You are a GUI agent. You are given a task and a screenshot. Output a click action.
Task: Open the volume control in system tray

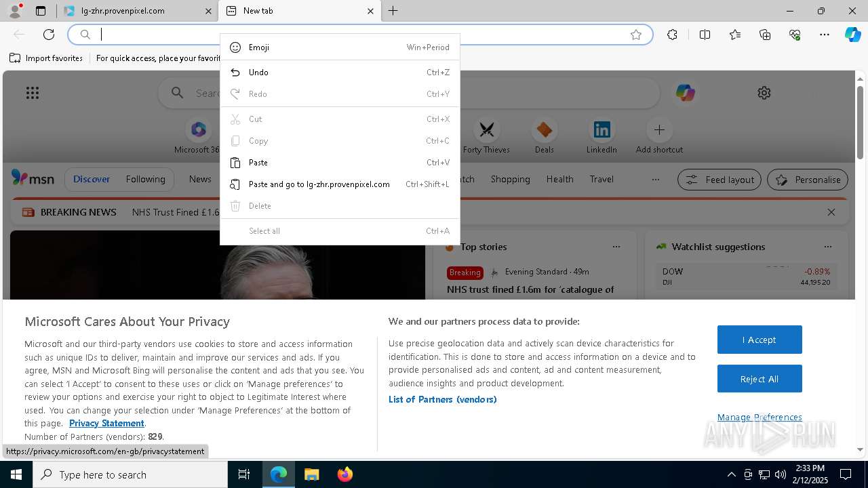(781, 474)
